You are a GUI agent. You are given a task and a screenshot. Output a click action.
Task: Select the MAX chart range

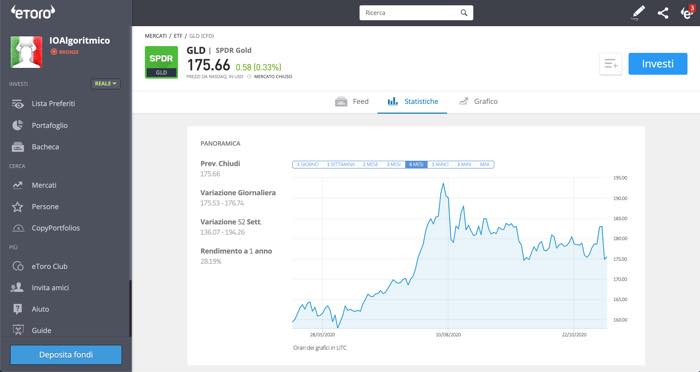pos(485,164)
